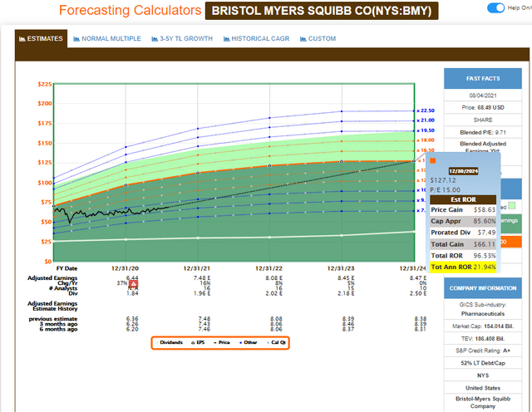Viewport: 532px width, 412px height.
Task: Open the CUSTOM forecasting tab
Action: (318, 39)
